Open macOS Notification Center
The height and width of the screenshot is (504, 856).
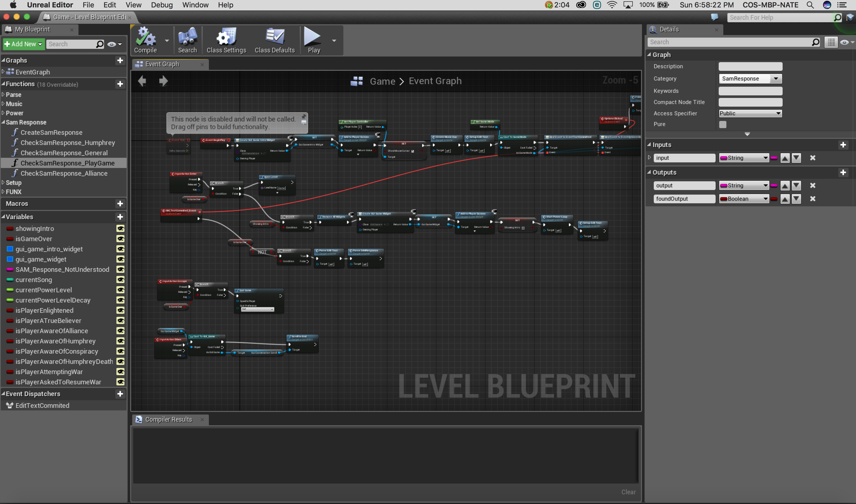[842, 5]
